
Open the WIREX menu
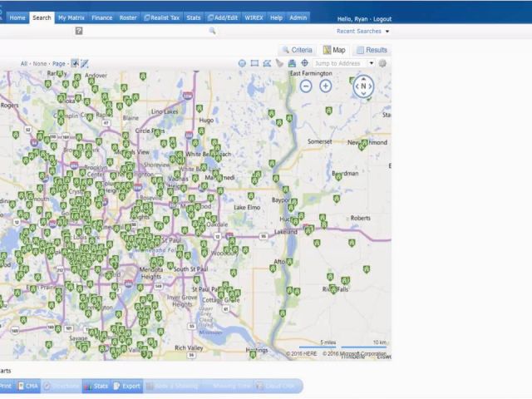254,17
